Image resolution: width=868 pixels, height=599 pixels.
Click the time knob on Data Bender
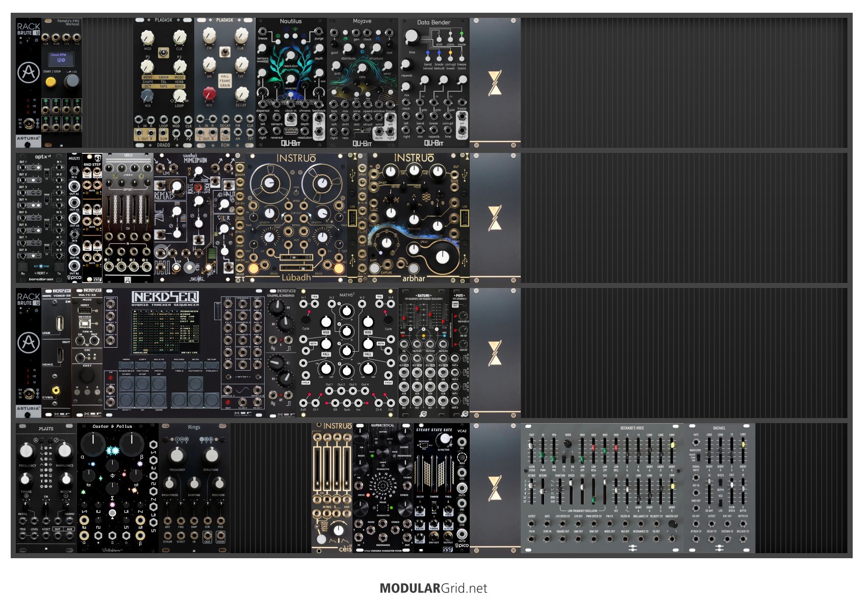(x=412, y=37)
